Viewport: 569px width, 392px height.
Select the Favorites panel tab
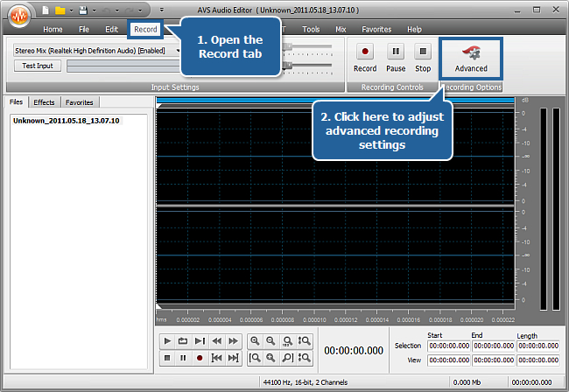80,102
